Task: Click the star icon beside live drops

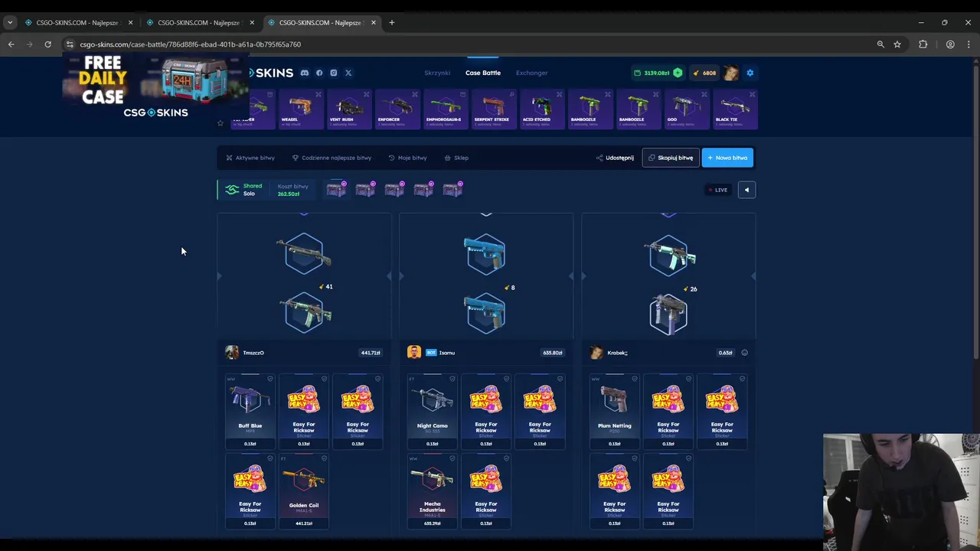Action: (220, 122)
